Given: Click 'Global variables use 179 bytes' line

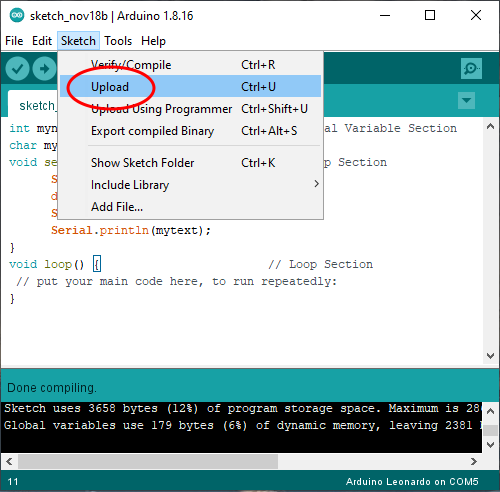Looking at the screenshot, I should pyautogui.click(x=243, y=425).
